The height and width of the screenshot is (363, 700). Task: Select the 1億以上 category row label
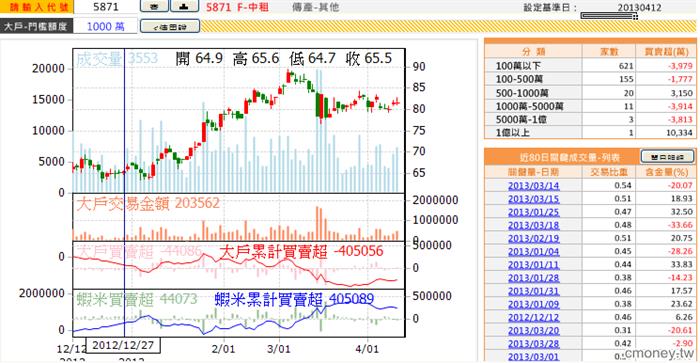pos(512,133)
